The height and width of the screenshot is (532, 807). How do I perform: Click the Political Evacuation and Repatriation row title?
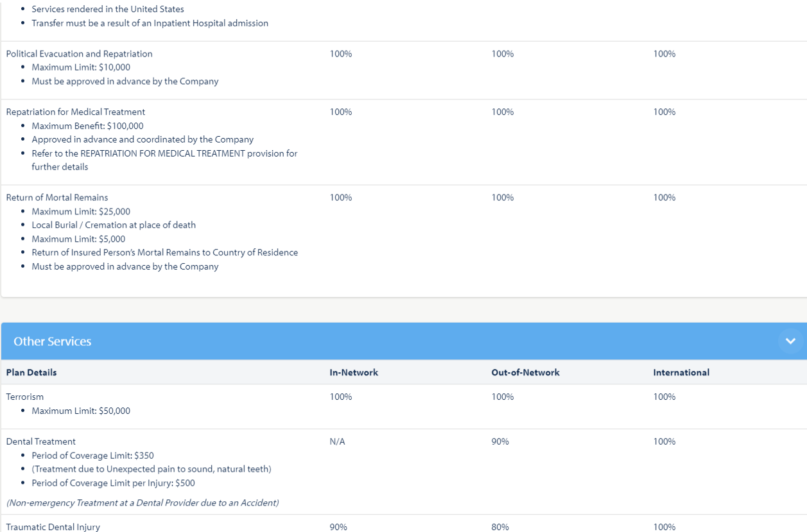point(79,54)
